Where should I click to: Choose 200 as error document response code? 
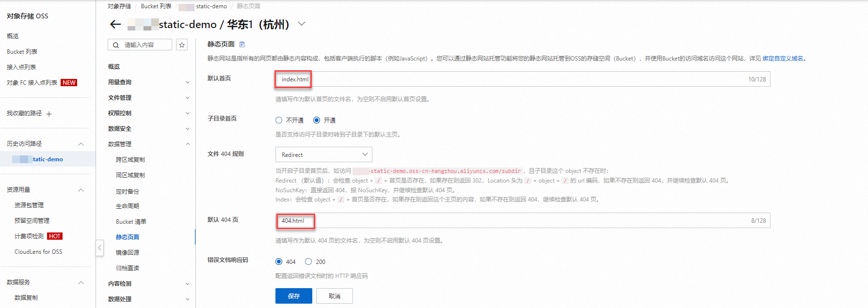(x=308, y=262)
